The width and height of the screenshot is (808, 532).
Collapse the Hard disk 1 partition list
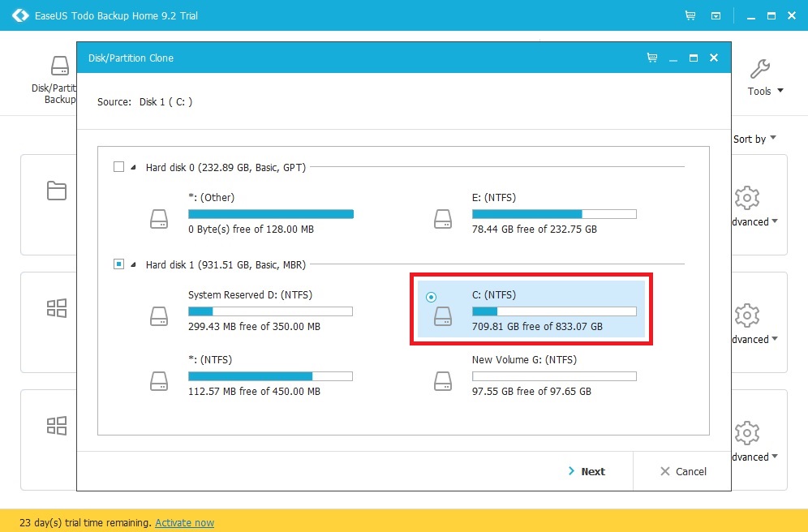[134, 264]
